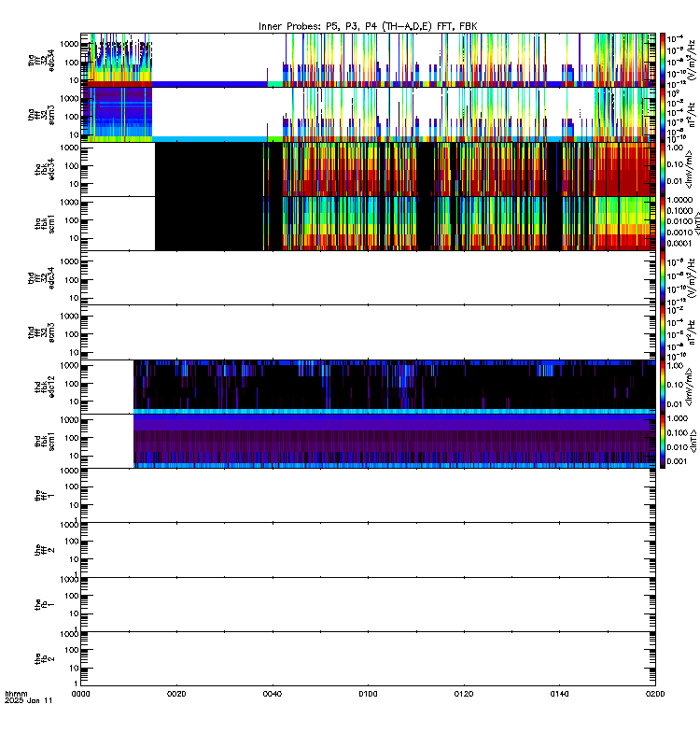This screenshot has width=700, height=747.
Task: Click the 1000 tick label of thd fbk scm1 panel
Action: [x=69, y=420]
